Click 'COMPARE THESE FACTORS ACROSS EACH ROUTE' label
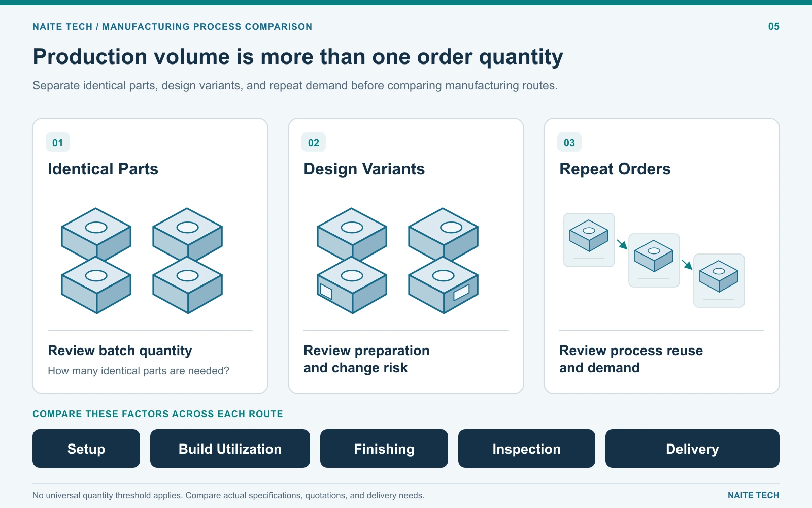 pyautogui.click(x=158, y=414)
